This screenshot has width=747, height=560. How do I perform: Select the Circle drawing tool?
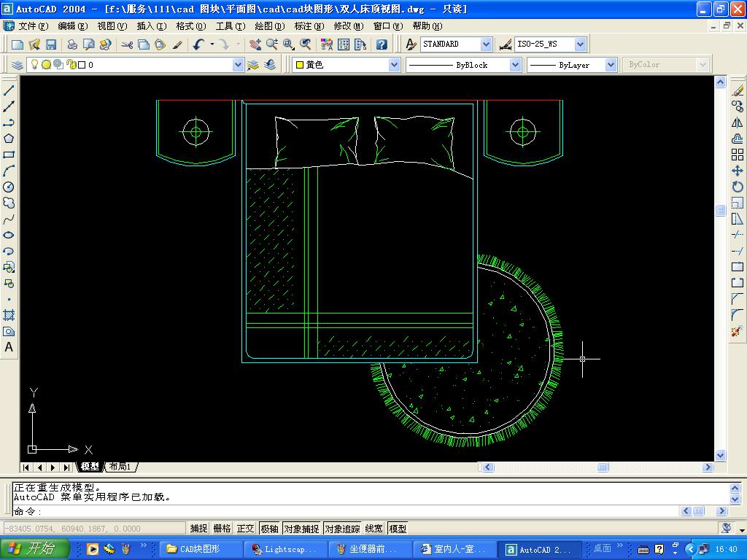pos(9,187)
